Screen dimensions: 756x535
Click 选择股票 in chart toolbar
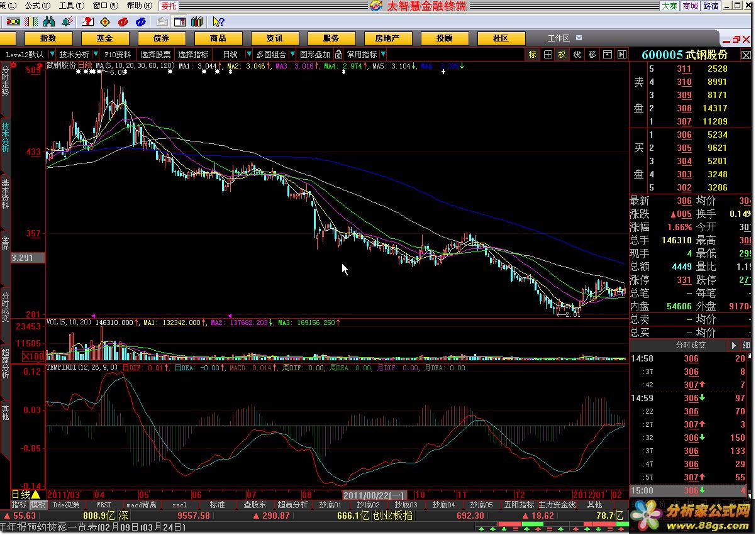[155, 55]
